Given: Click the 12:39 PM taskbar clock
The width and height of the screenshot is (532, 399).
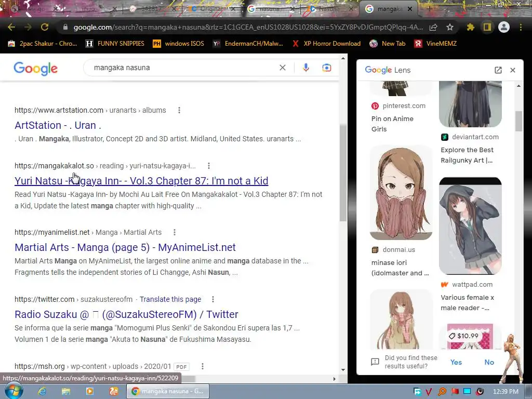Looking at the screenshot, I should coord(506,392).
